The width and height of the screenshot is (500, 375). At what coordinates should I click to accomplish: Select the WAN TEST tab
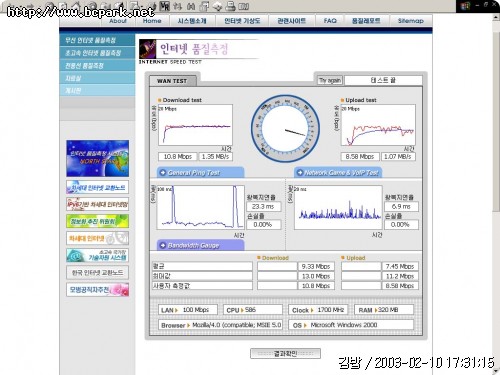(x=172, y=81)
